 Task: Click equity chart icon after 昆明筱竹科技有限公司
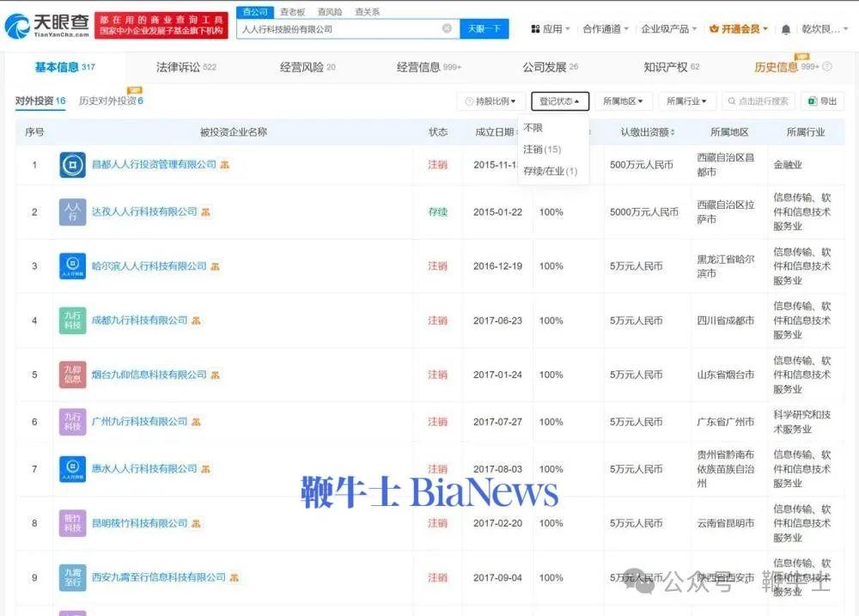(x=196, y=523)
